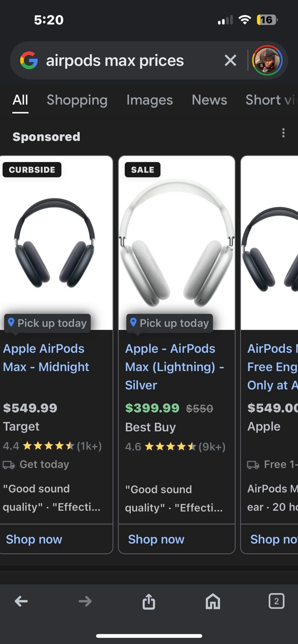Tap Shop now for the Best Buy listing
The width and height of the screenshot is (298, 644).
[x=156, y=539]
